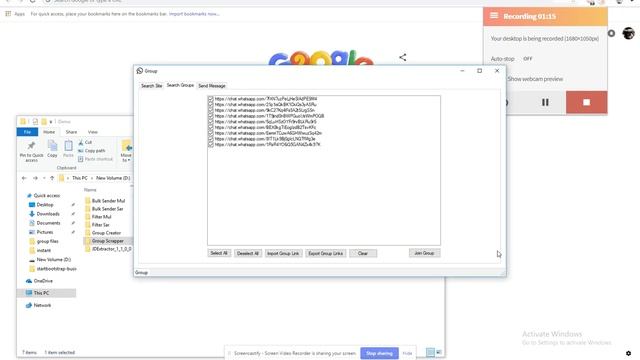
Task: Open the customize gear on Google page
Action: point(628,353)
